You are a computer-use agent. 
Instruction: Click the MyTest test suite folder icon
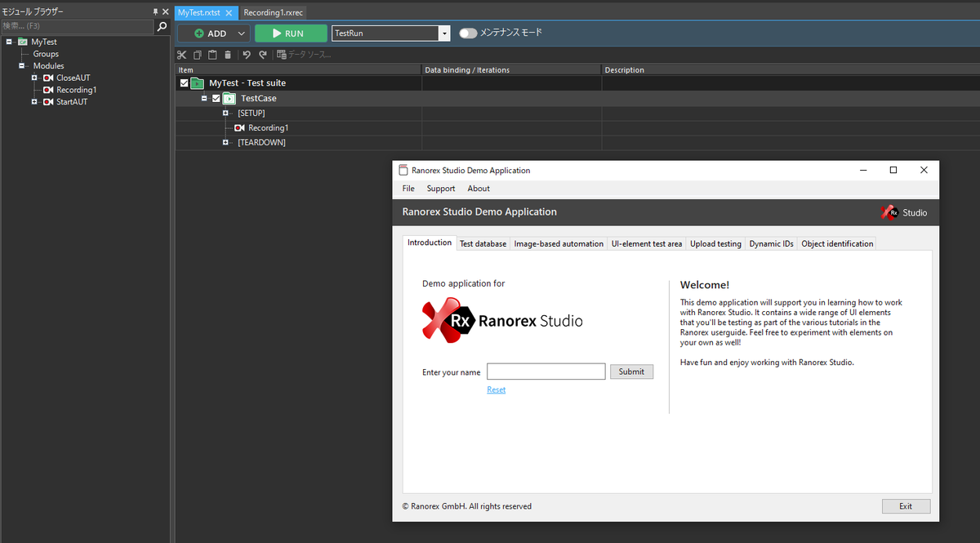[x=198, y=82]
